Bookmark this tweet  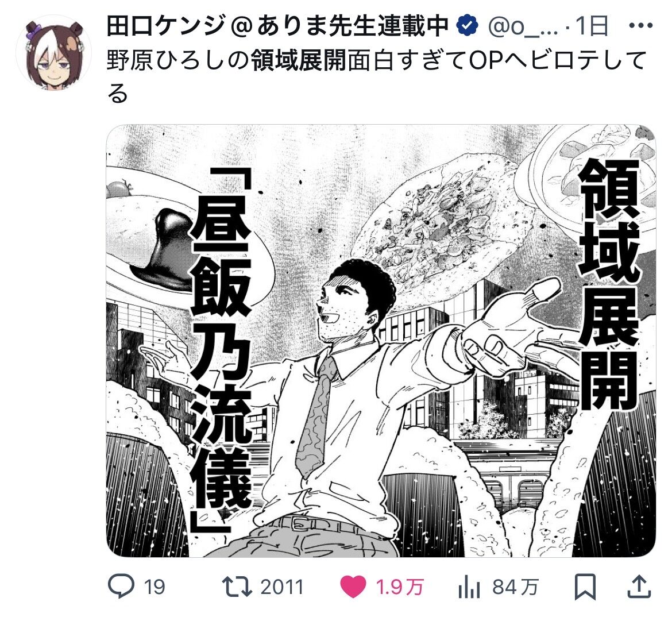point(585,587)
